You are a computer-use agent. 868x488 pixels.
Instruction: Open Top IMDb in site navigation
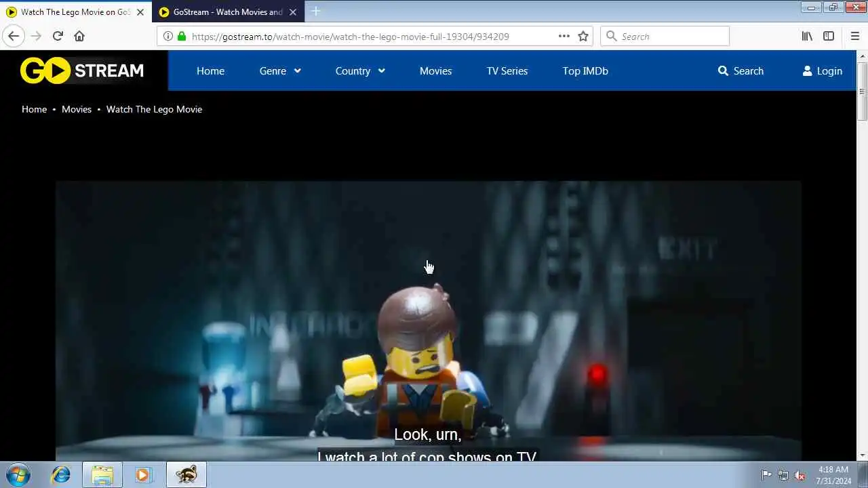(585, 70)
